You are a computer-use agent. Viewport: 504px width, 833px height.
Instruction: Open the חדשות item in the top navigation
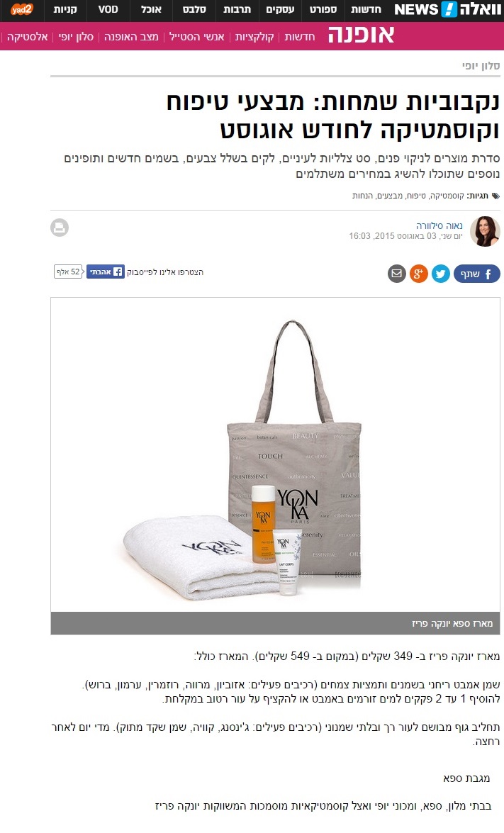click(366, 9)
